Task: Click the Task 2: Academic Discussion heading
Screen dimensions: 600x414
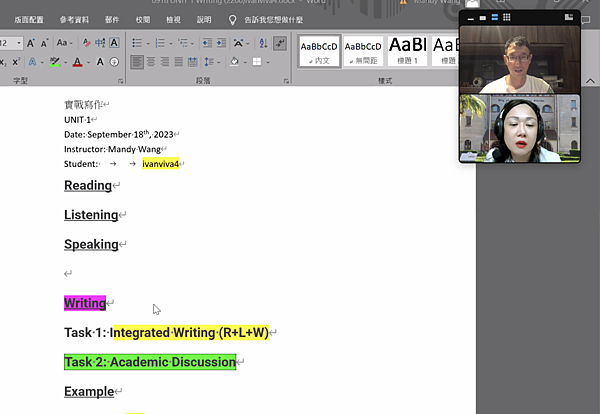Action: (x=150, y=362)
